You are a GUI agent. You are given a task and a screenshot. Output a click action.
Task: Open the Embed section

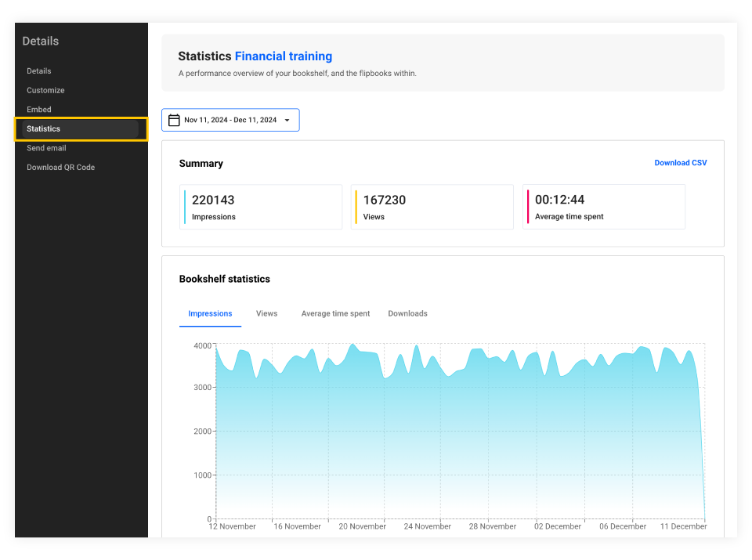point(38,109)
